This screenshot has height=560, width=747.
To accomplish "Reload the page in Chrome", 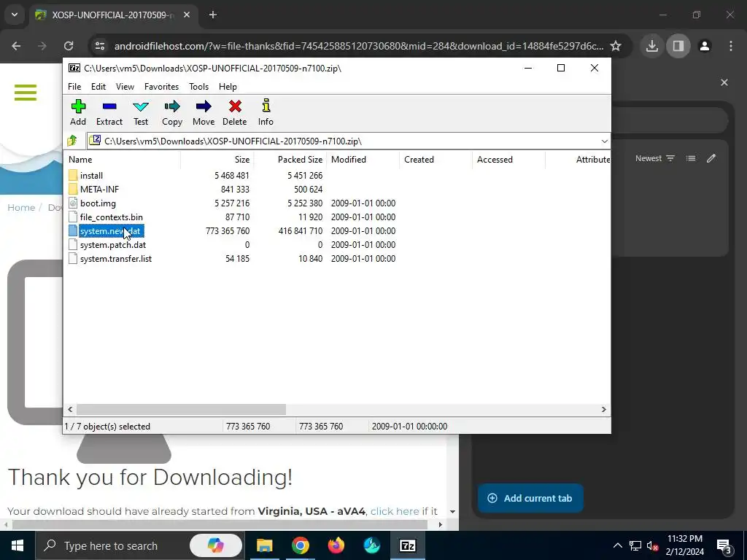I will [x=69, y=46].
